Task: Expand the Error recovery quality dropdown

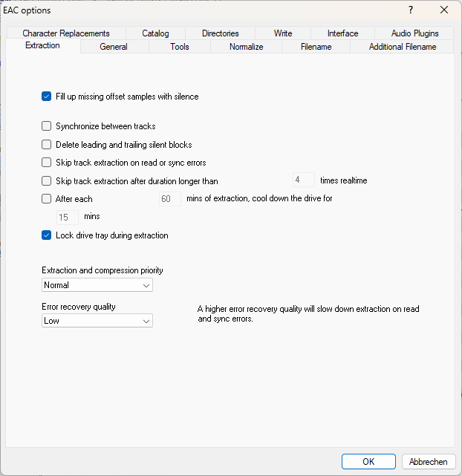Action: click(97, 321)
